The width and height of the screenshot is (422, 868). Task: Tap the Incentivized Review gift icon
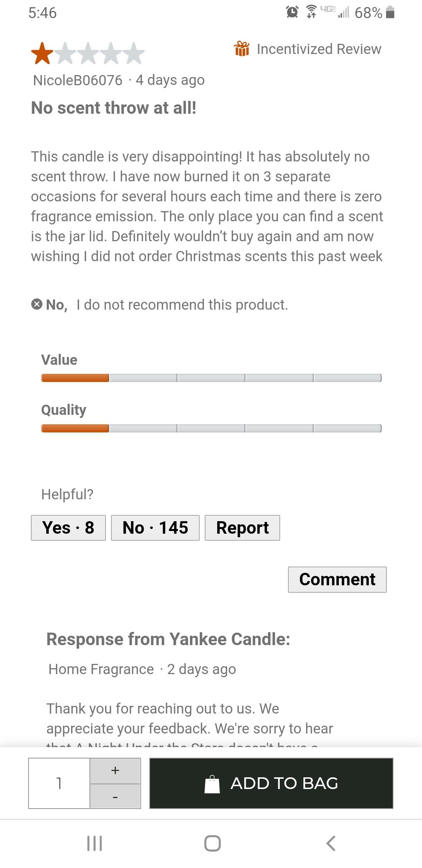tap(241, 49)
